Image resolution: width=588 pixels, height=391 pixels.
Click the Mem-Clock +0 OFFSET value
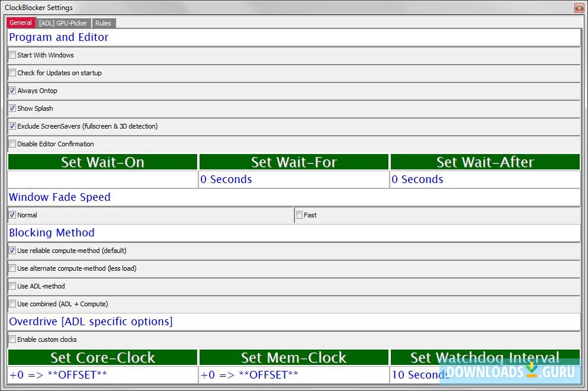[294, 375]
